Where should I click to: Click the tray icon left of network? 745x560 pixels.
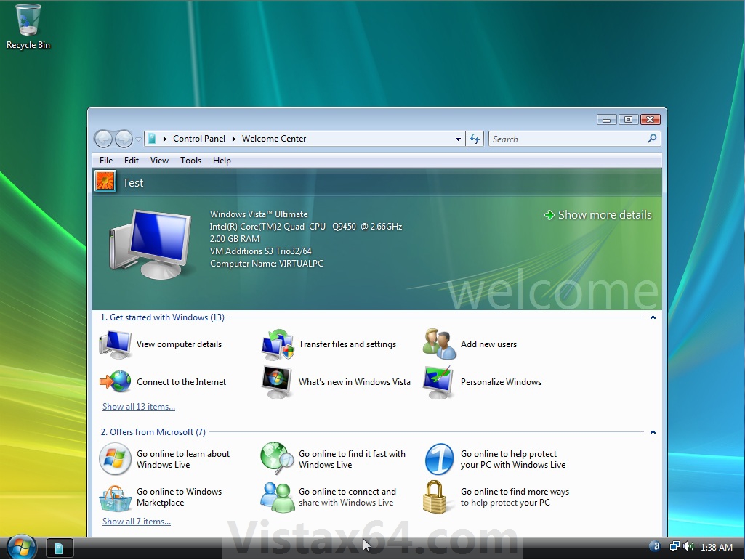[656, 546]
